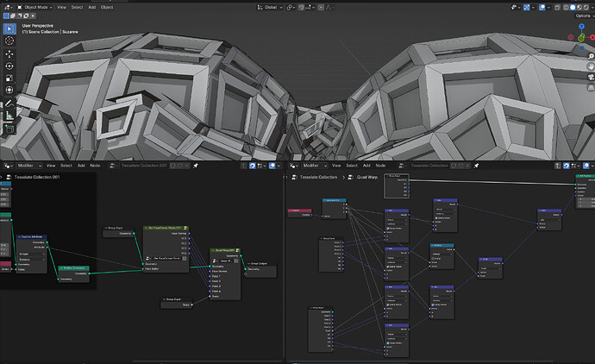The image size is (595, 364).
Task: Switch to rendered viewport shading
Action: [586, 7]
